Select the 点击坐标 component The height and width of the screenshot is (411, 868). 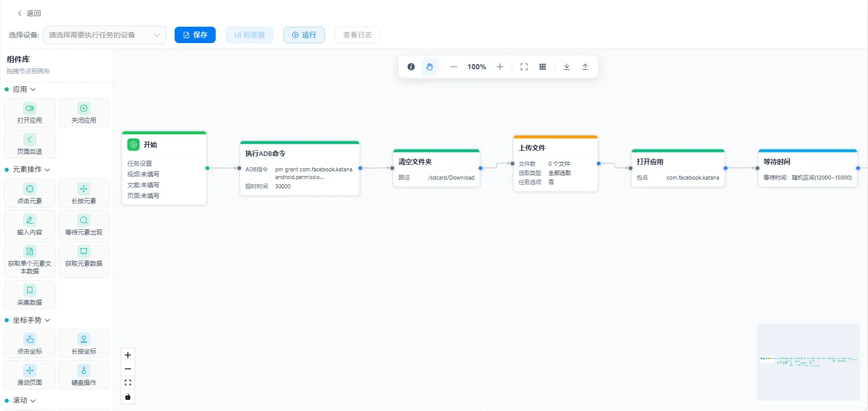(x=30, y=344)
